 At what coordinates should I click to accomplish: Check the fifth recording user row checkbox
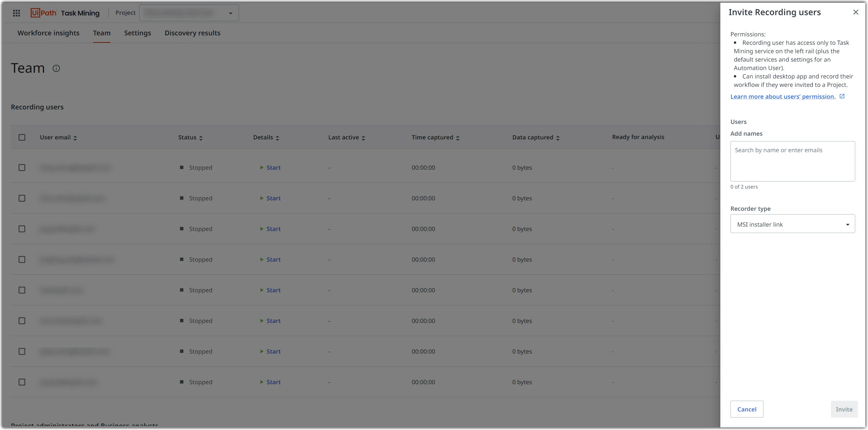click(22, 290)
